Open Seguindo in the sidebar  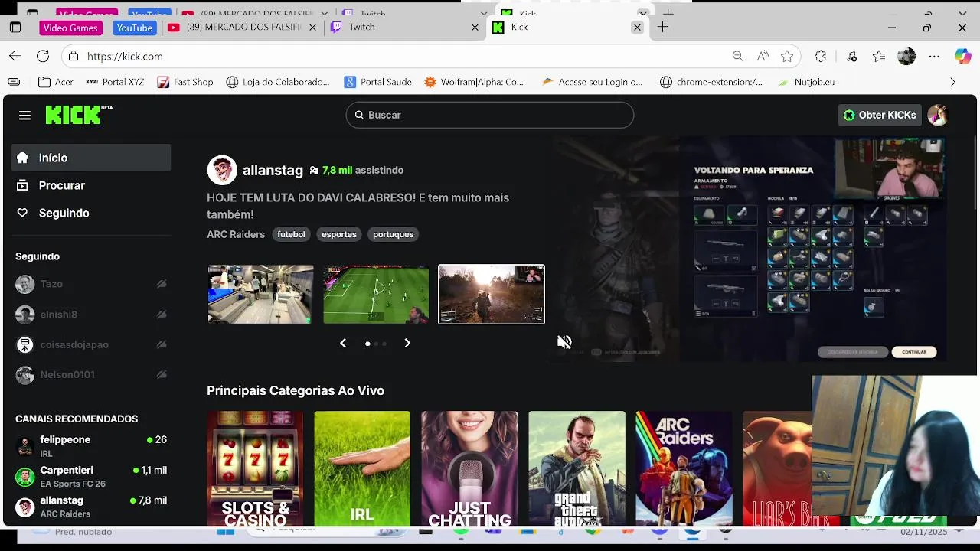tap(91, 213)
